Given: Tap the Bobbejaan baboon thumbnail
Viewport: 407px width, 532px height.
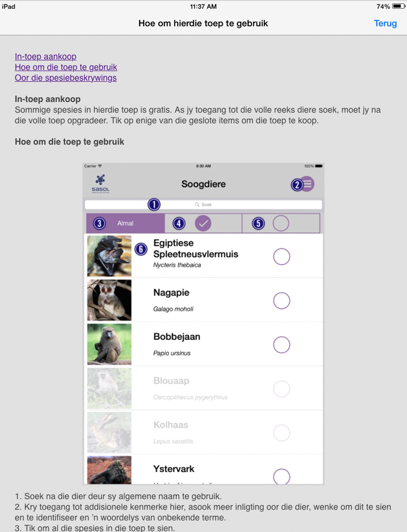Looking at the screenshot, I should pos(109,344).
